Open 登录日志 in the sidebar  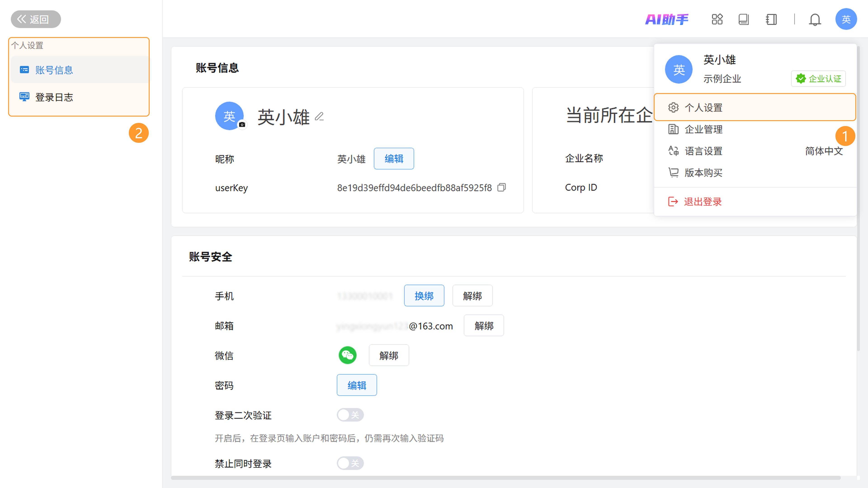(54, 97)
